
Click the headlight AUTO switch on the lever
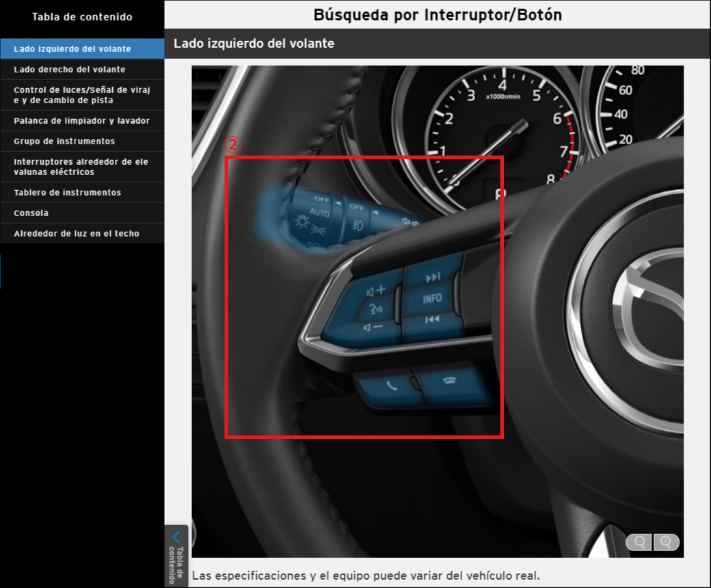[319, 212]
